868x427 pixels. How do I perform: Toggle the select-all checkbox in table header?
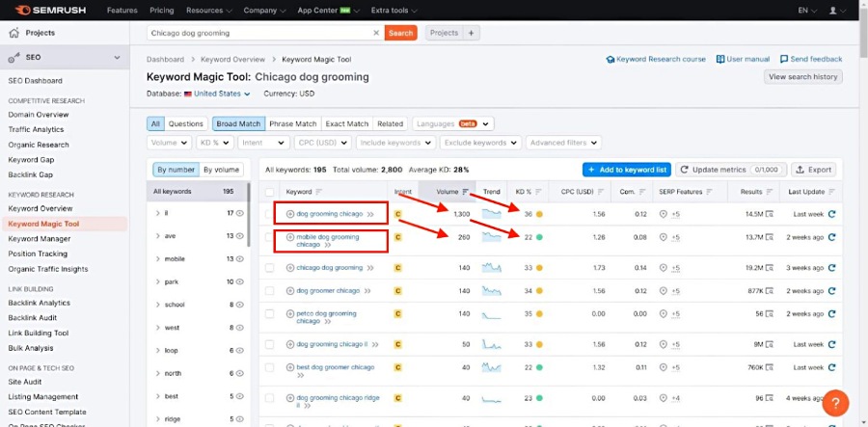[x=270, y=193]
